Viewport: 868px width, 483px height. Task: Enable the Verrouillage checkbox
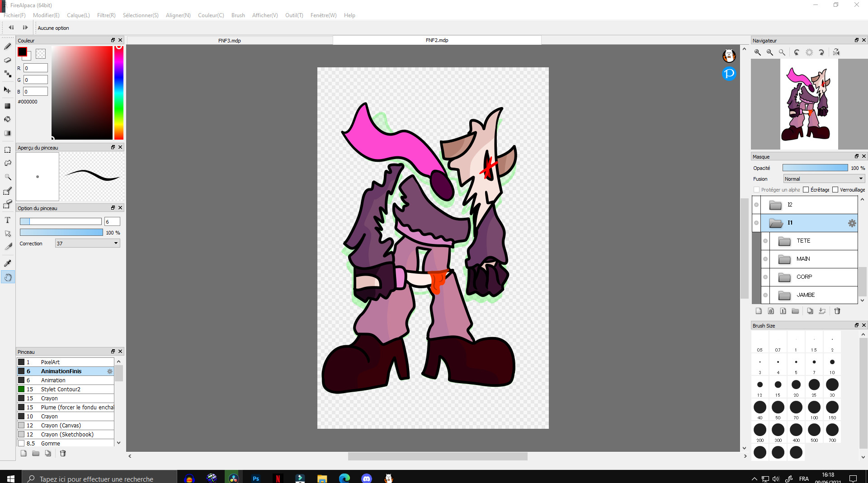point(835,190)
